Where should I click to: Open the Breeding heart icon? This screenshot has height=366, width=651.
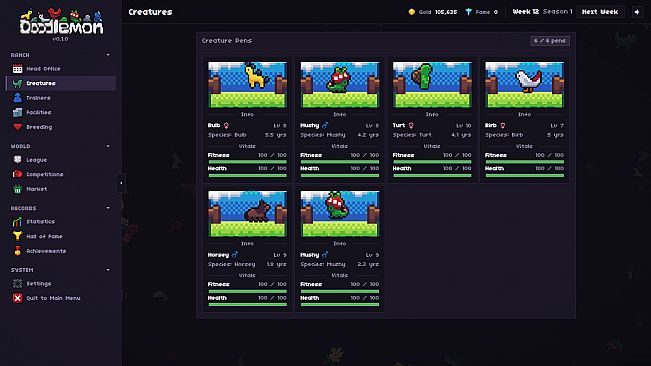pos(17,127)
